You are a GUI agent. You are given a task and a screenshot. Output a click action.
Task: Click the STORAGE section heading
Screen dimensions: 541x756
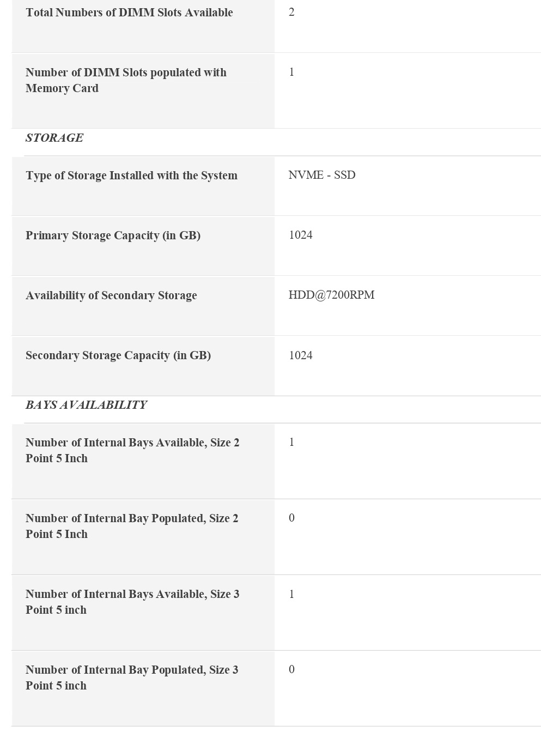(54, 138)
